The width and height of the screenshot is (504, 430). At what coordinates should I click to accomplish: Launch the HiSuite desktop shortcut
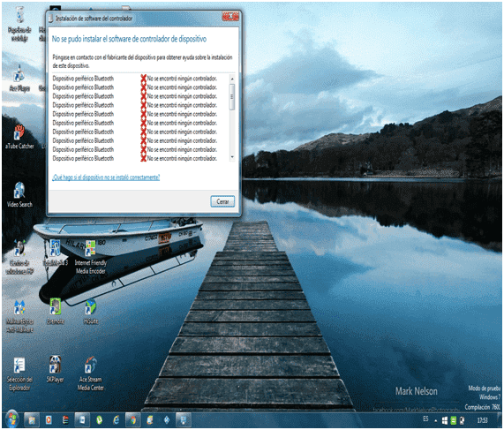[x=91, y=312]
